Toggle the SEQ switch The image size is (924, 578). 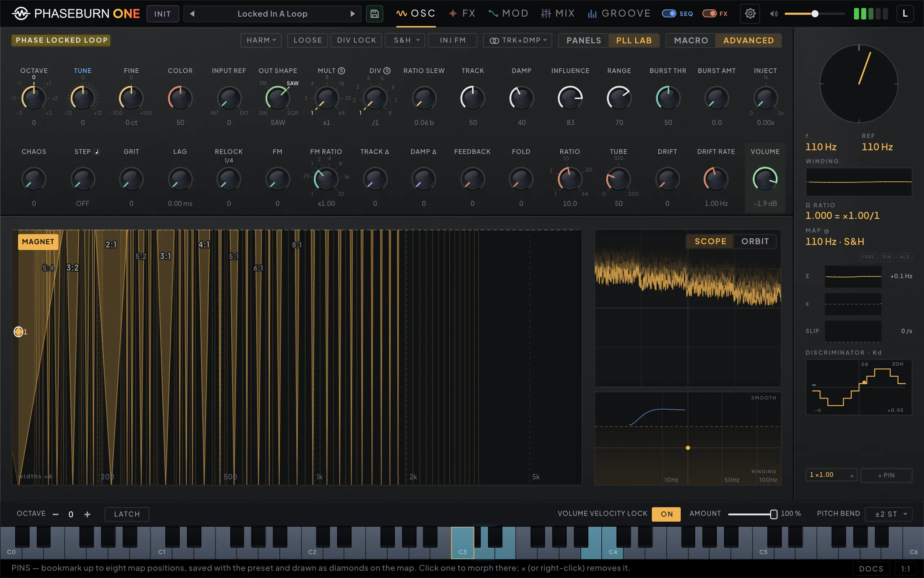(669, 14)
